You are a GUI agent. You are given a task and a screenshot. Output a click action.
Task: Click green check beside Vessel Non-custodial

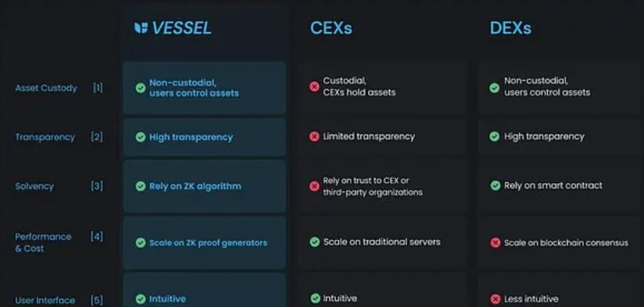141,88
